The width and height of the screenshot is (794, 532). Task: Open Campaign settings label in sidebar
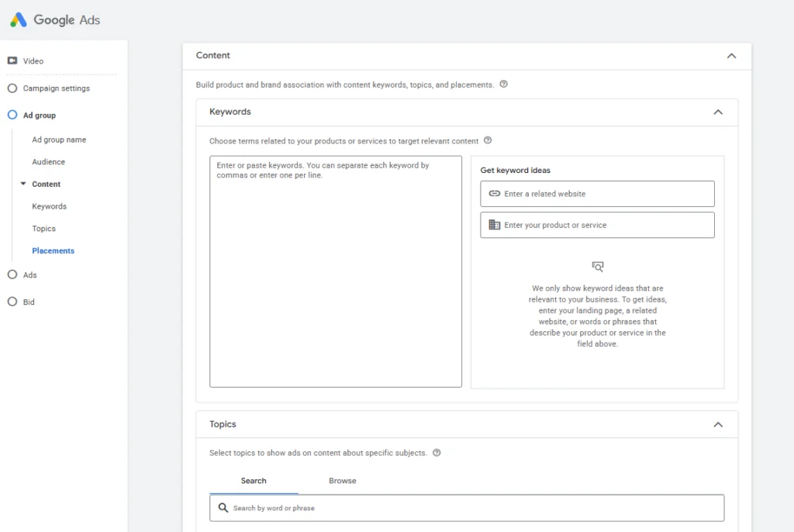tap(56, 88)
